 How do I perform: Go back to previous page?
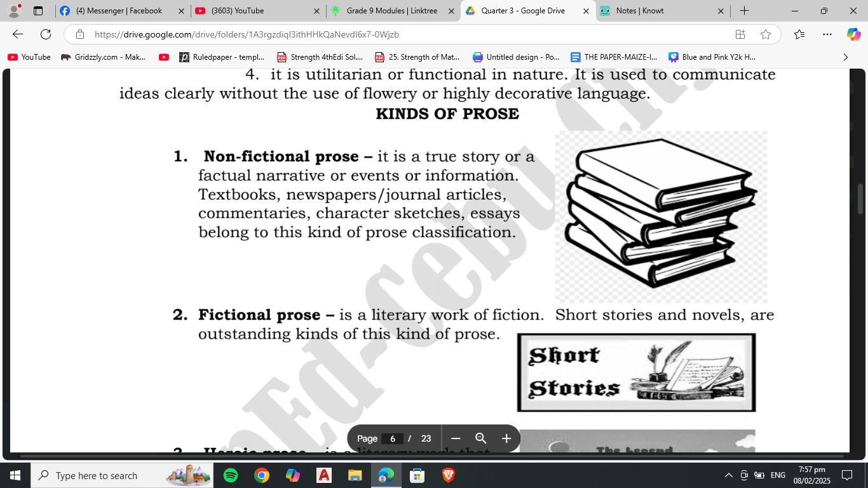(x=18, y=34)
